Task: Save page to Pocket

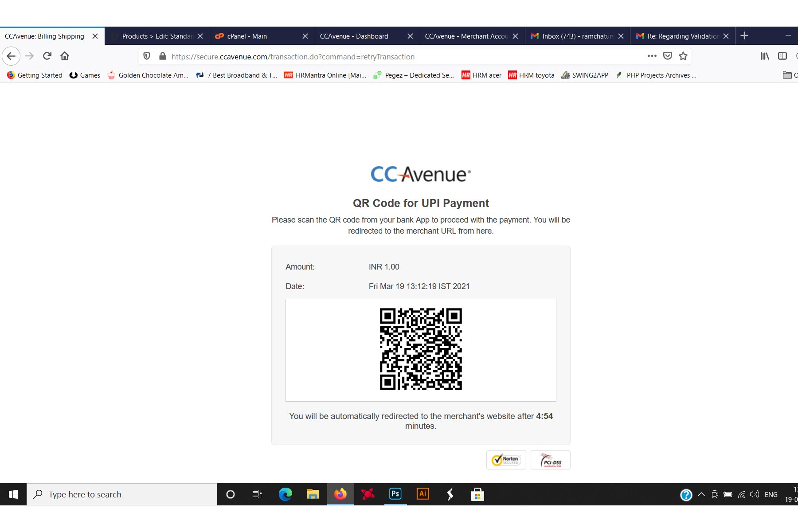Action: coord(668,56)
